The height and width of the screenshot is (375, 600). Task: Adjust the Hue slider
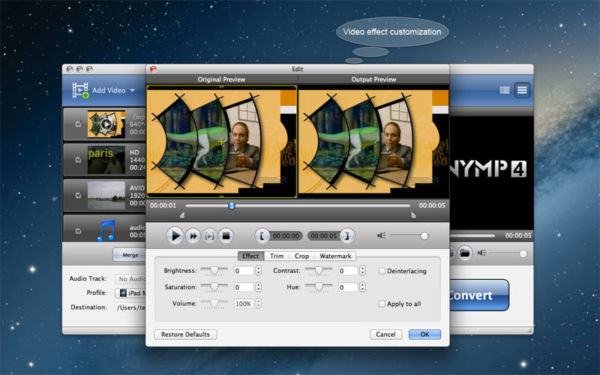(318, 287)
